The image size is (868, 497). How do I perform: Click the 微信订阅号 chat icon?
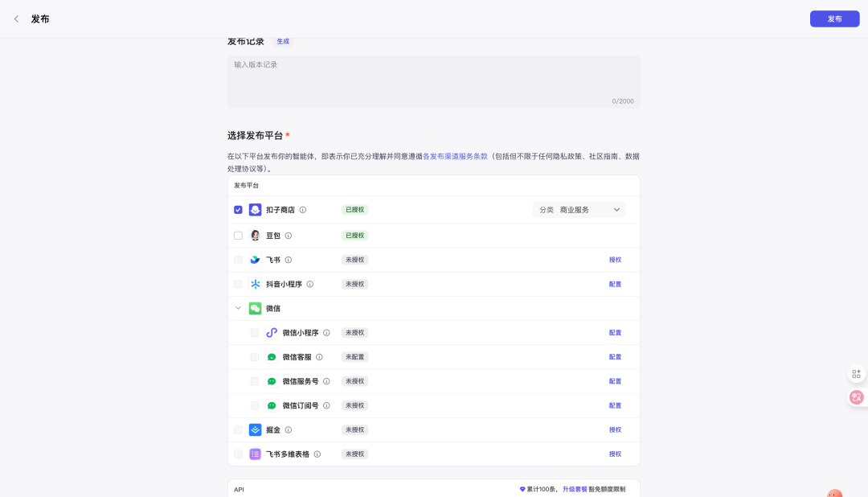pyautogui.click(x=272, y=405)
